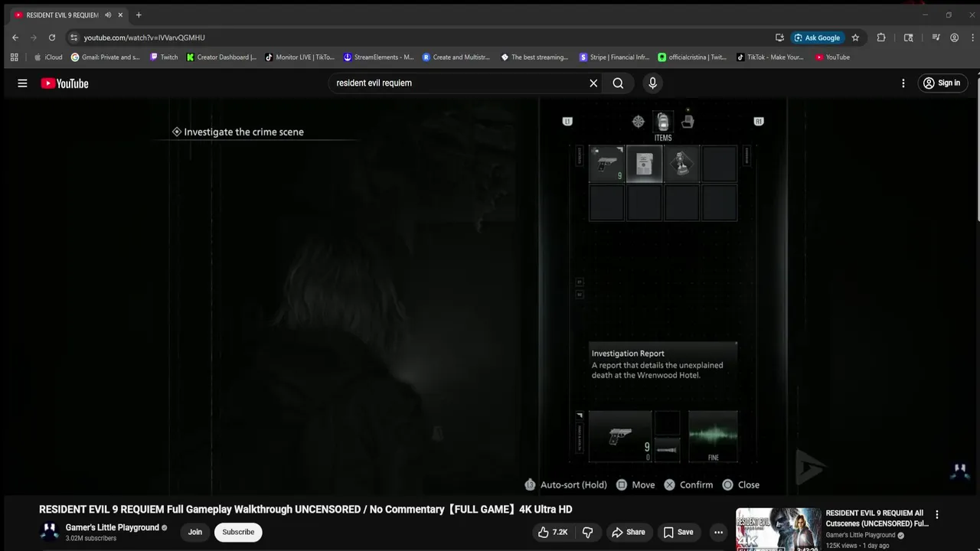
Task: Open the Create and Multistream bookmark
Action: click(458, 57)
